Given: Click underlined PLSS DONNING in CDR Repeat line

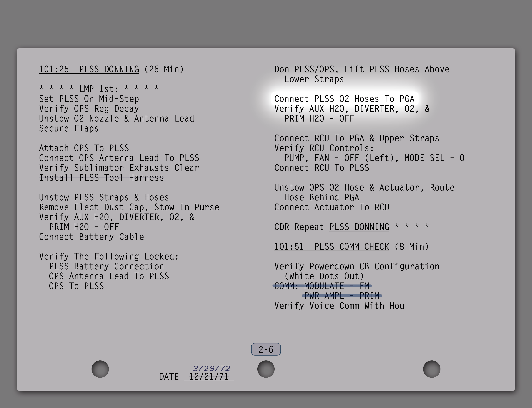Looking at the screenshot, I should coord(359,227).
